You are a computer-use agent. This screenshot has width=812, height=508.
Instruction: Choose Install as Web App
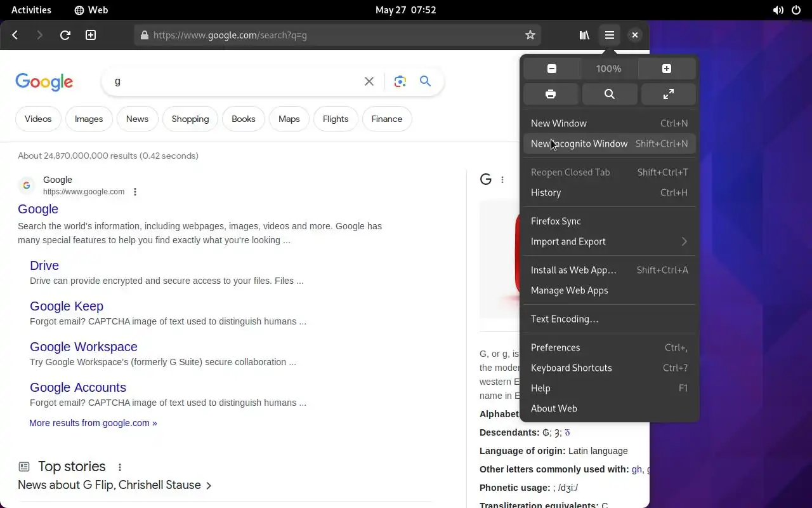coord(609,270)
